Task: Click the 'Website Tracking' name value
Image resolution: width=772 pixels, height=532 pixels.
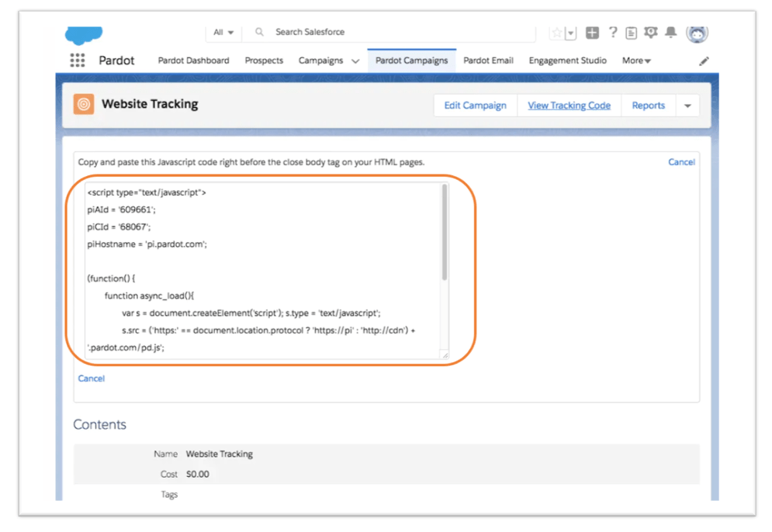Action: [x=219, y=454]
